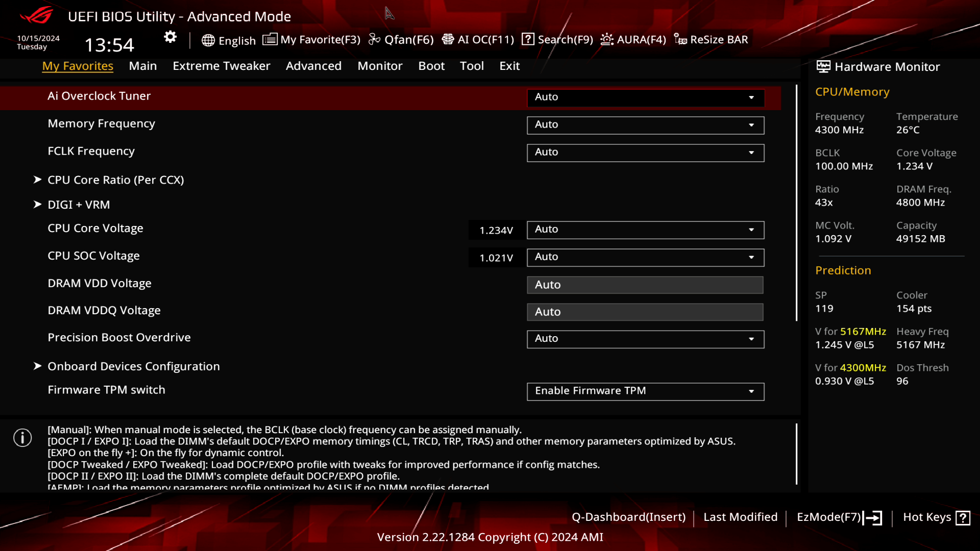980x551 pixels.
Task: Expand the CPU Core Ratio (Per CCX) submenu
Action: [115, 180]
